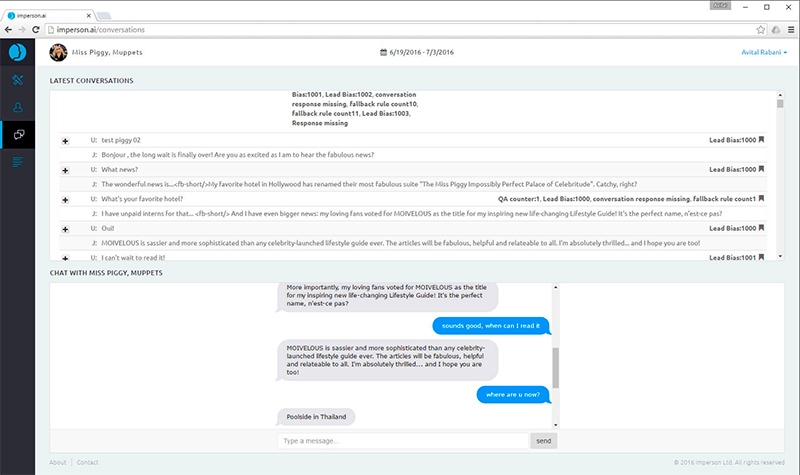The image size is (800, 475).
Task: Click the calendar icon beside the date range
Action: tap(384, 52)
